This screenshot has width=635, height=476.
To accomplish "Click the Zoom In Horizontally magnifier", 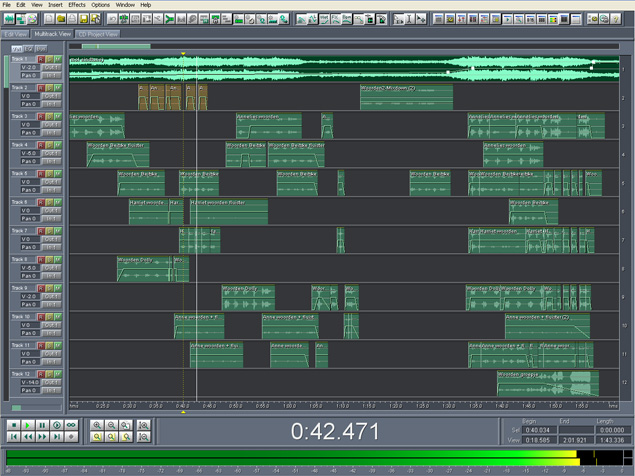I will click(97, 425).
